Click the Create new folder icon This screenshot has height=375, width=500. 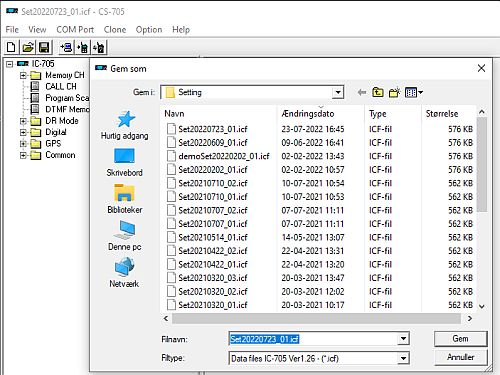[395, 92]
